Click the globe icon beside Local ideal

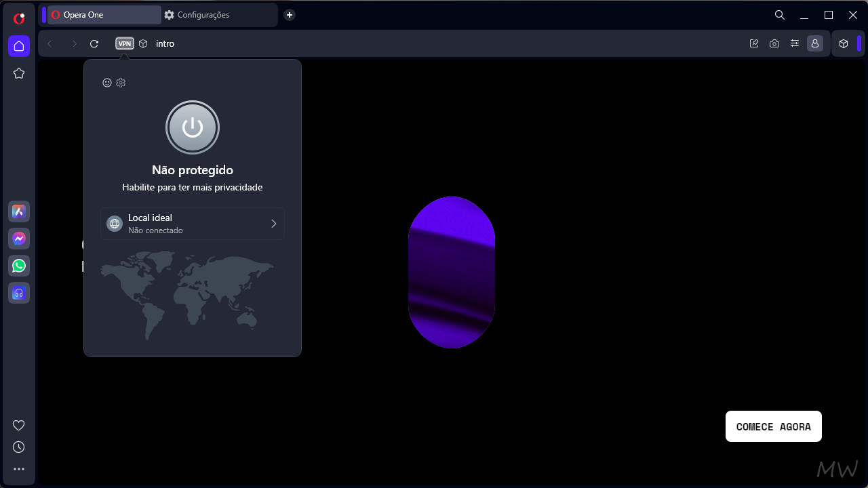[x=115, y=224]
